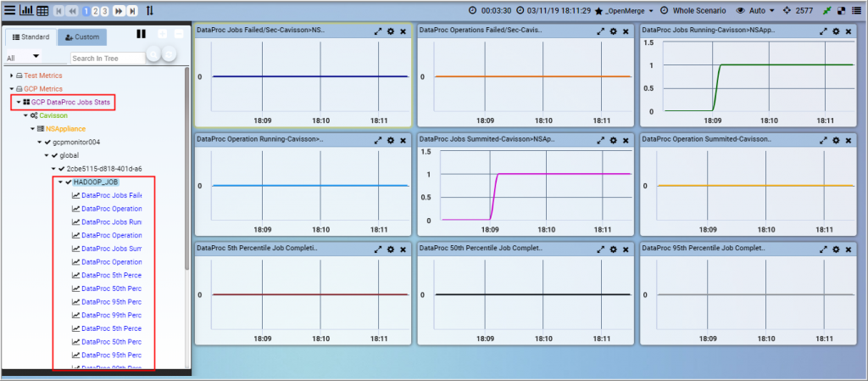Switch to graph view icon
Image resolution: width=868 pixels, height=381 pixels.
coord(26,10)
